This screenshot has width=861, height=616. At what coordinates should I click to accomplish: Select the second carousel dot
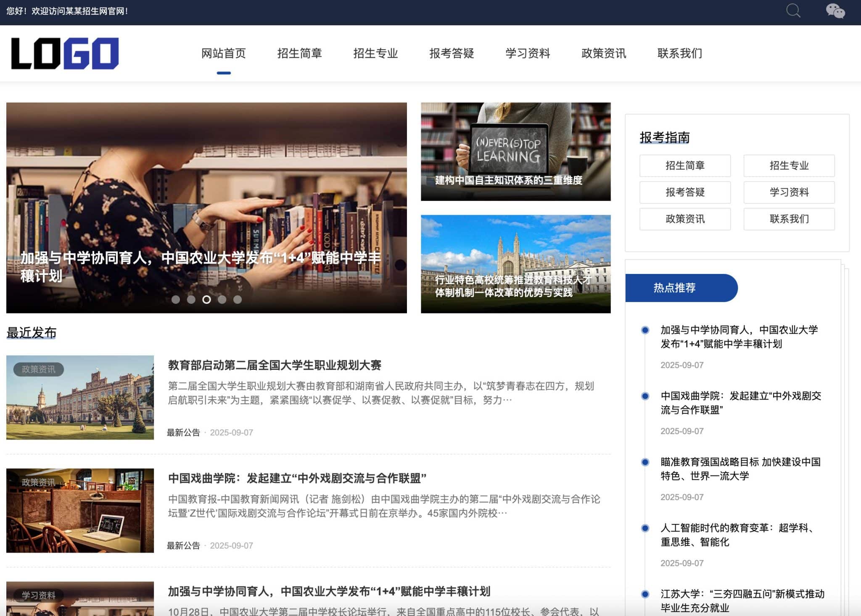[191, 300]
